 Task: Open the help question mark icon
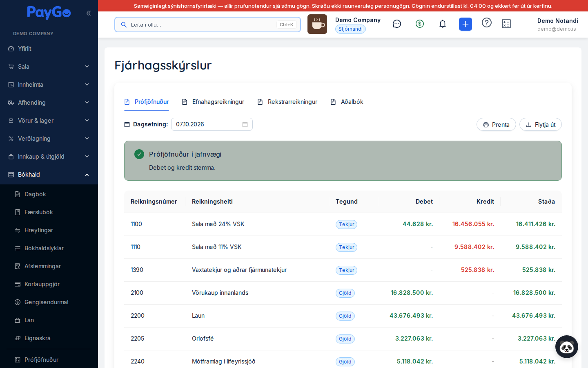[x=487, y=22]
